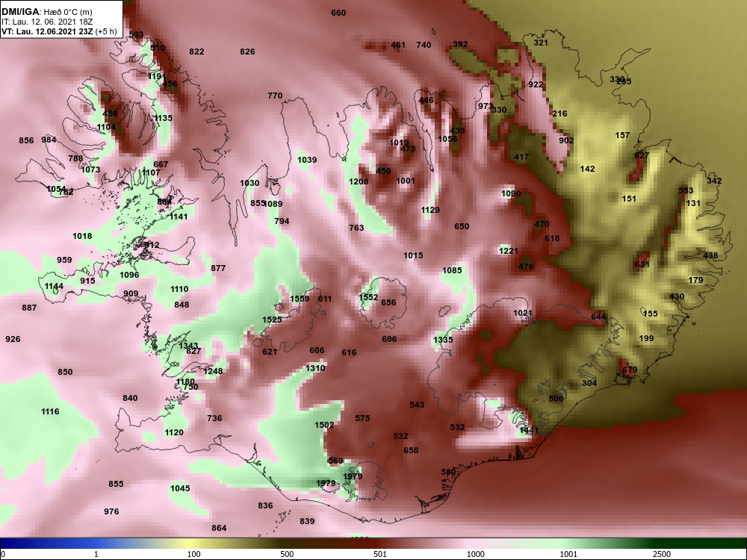
Task: Click the map value 216
Action: (560, 113)
